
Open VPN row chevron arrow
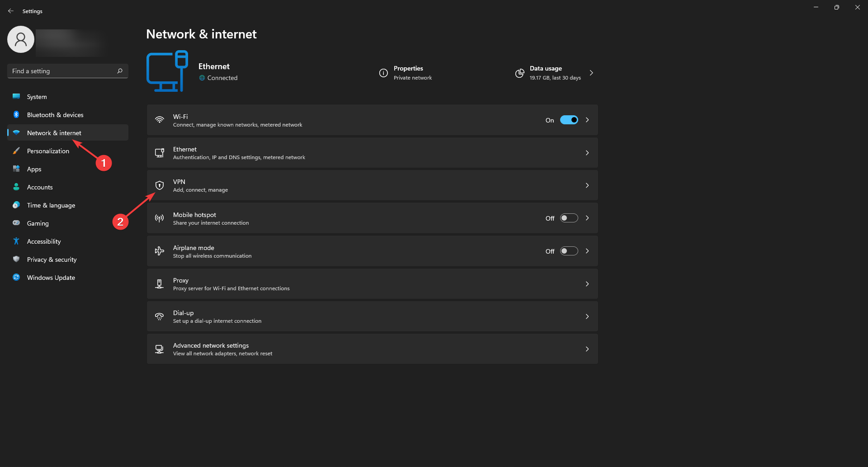587,185
